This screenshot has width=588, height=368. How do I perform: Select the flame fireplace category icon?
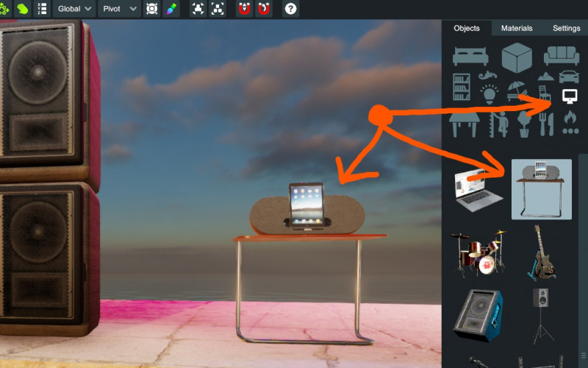pyautogui.click(x=570, y=122)
